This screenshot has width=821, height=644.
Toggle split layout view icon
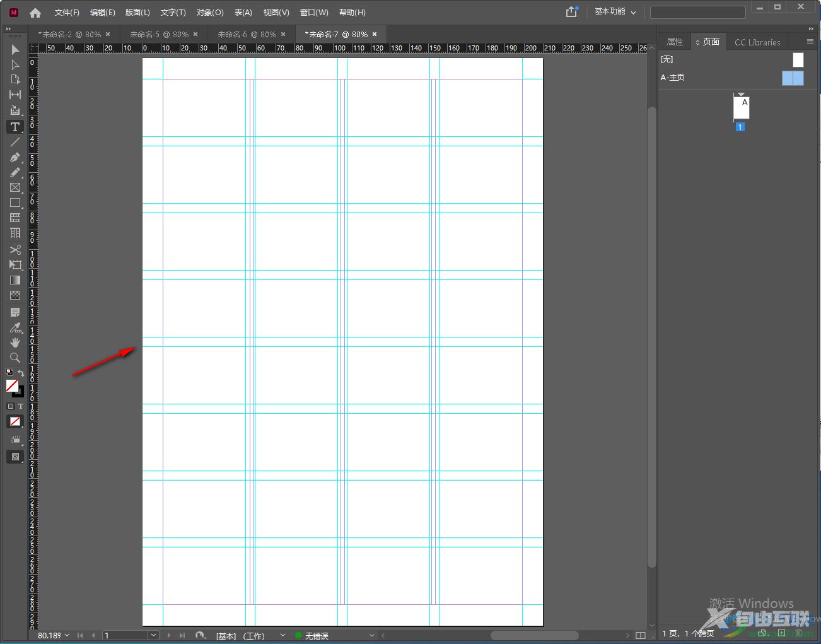click(641, 635)
